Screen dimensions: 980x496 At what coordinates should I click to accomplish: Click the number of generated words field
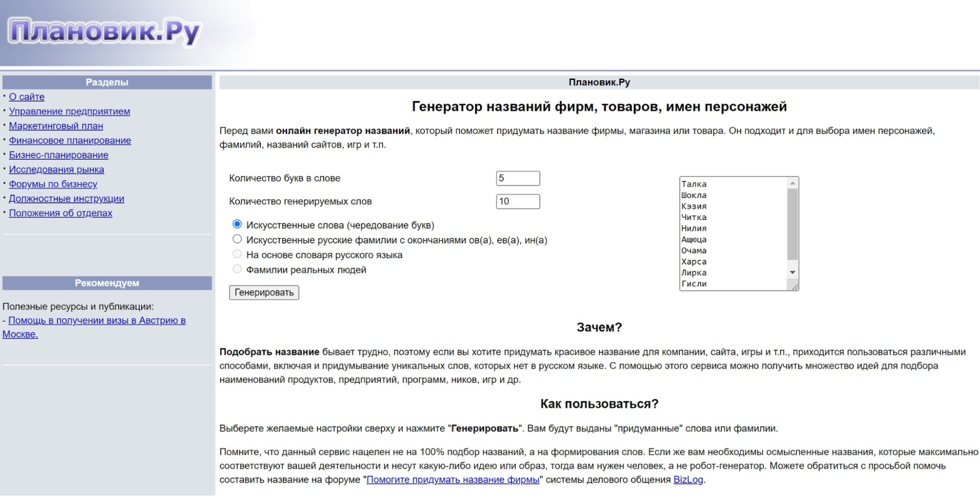518,201
